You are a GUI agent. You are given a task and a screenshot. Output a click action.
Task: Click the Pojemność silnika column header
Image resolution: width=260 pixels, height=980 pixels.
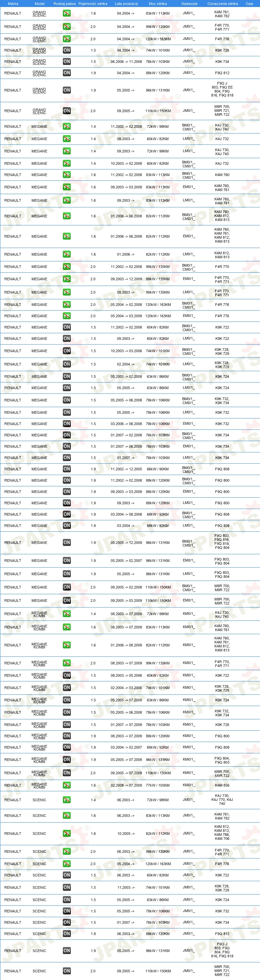[x=93, y=3]
